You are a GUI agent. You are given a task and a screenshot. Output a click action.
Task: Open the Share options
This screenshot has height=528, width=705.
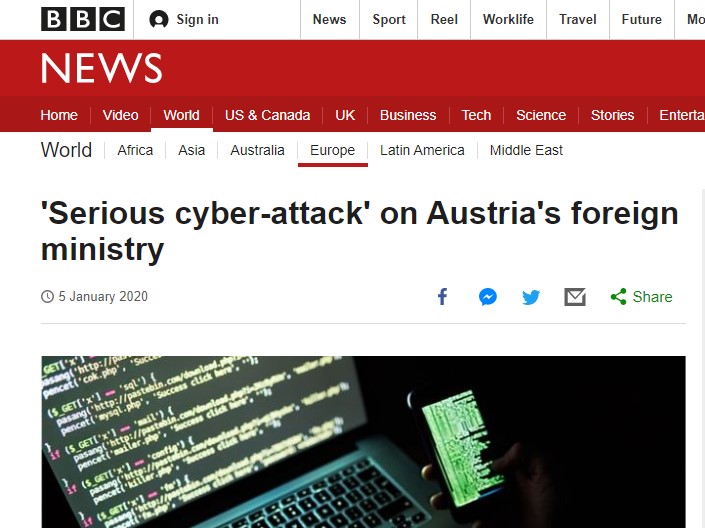(641, 296)
